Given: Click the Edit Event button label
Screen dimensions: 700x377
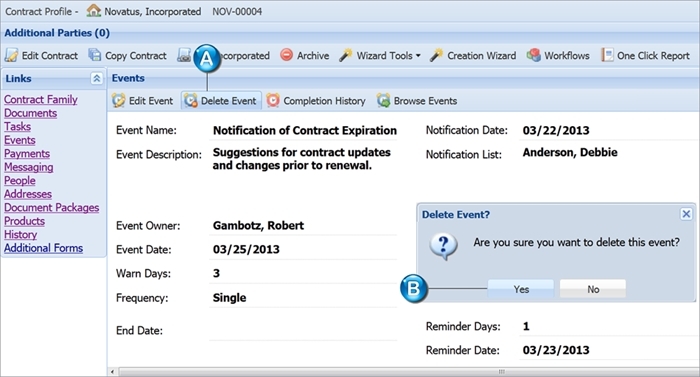Looking at the screenshot, I should (x=151, y=101).
